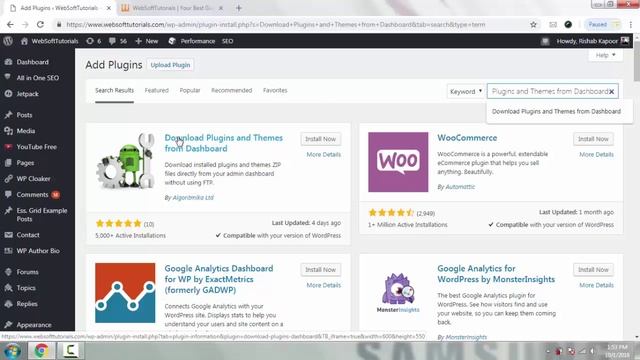Go back in browser
The height and width of the screenshot is (360, 640).
tap(10, 24)
